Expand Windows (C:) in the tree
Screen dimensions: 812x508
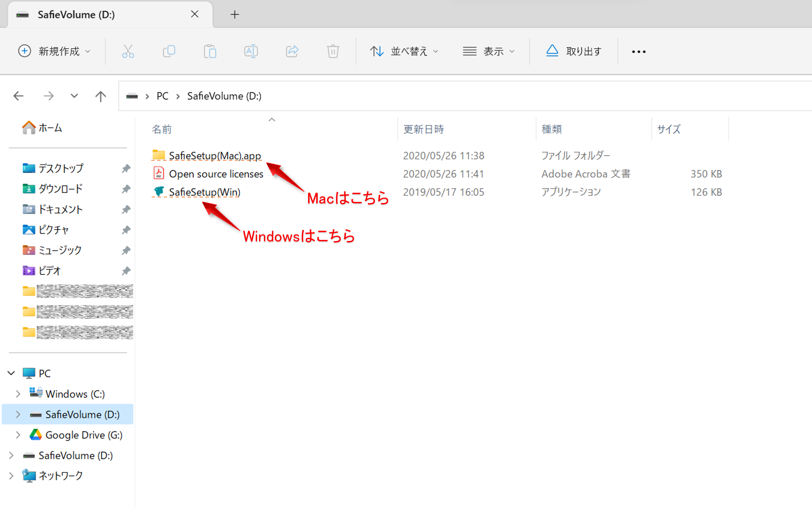(18, 394)
